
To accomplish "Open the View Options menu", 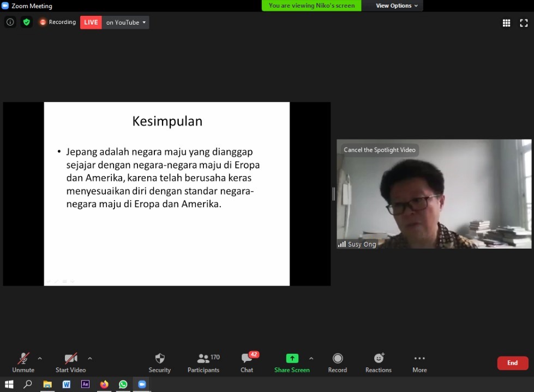I will coord(397,5).
